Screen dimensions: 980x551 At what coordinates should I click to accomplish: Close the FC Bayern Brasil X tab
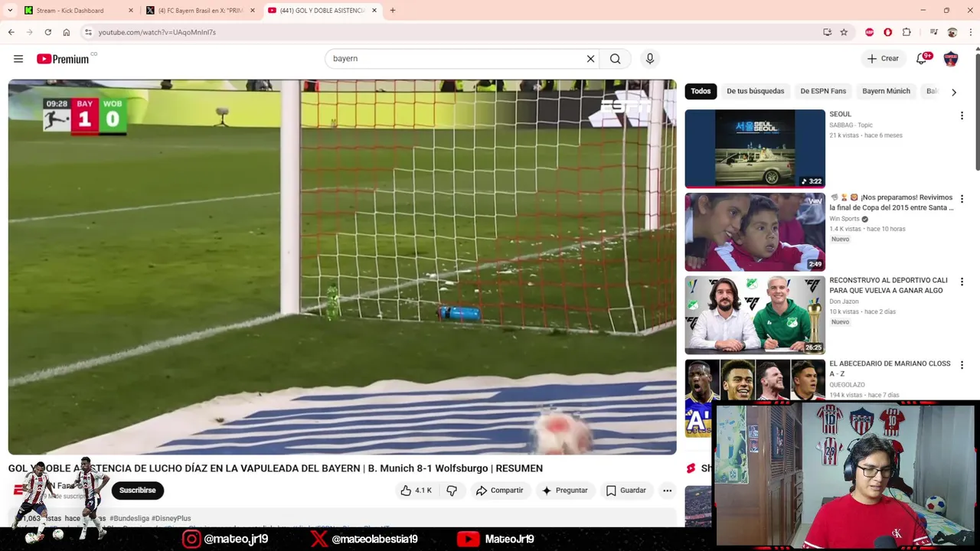pyautogui.click(x=253, y=11)
